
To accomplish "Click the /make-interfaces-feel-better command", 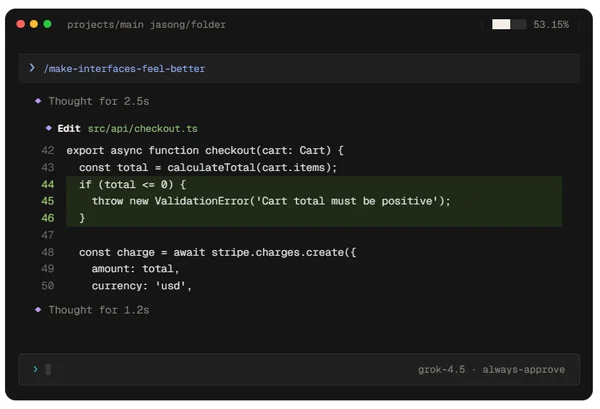I will (124, 69).
